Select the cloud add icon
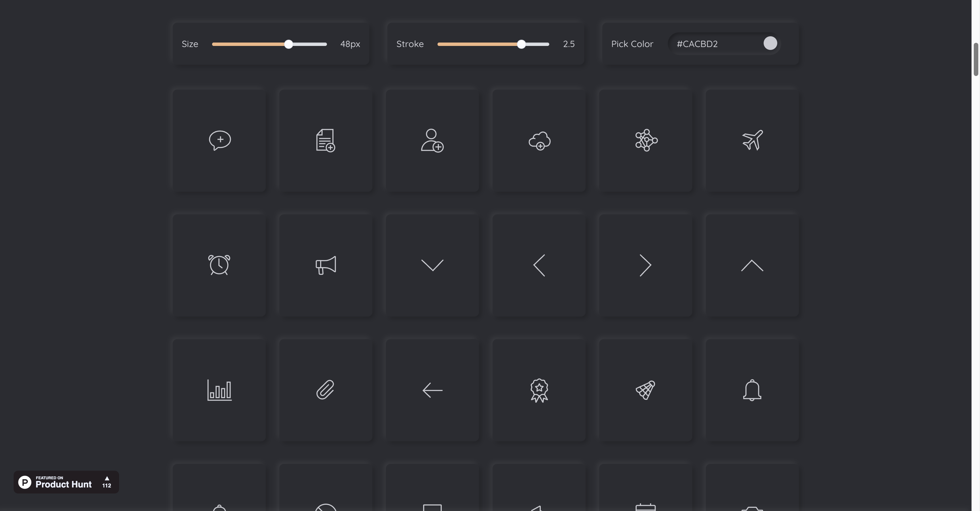Viewport: 980px width, 511px height. 539,140
